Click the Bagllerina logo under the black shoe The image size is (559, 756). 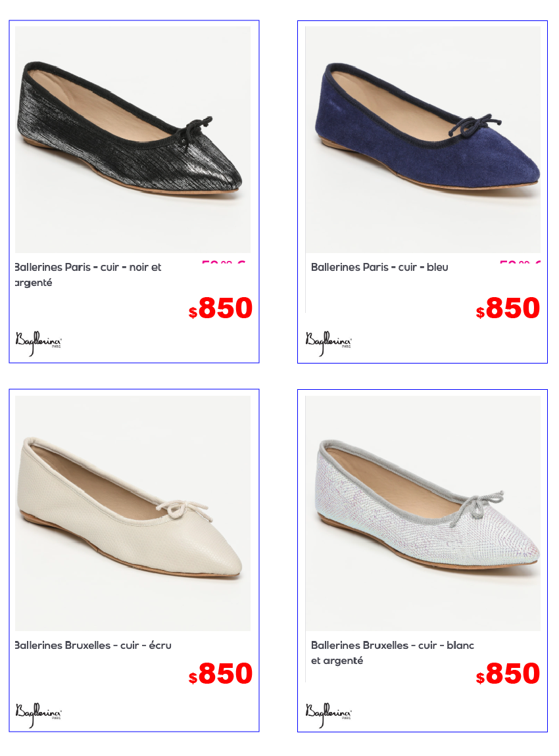38,343
